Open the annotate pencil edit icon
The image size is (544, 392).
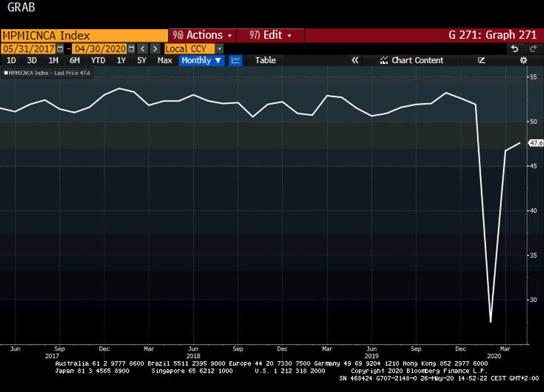point(481,60)
